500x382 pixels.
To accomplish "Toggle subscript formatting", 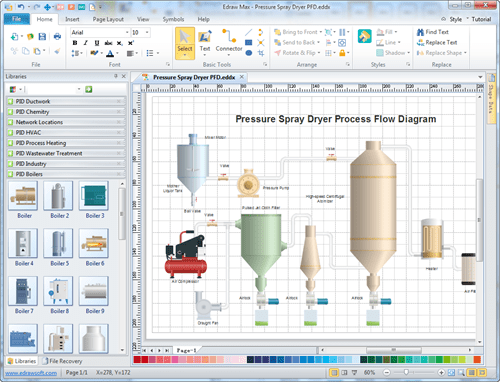I will tap(119, 43).
